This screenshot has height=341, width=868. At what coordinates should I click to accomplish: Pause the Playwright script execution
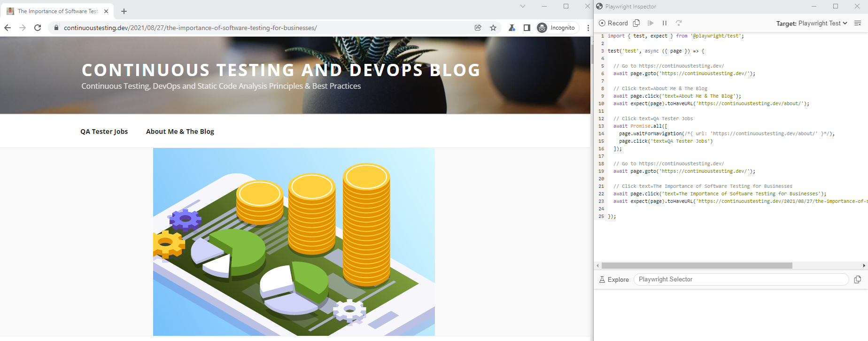pos(665,23)
